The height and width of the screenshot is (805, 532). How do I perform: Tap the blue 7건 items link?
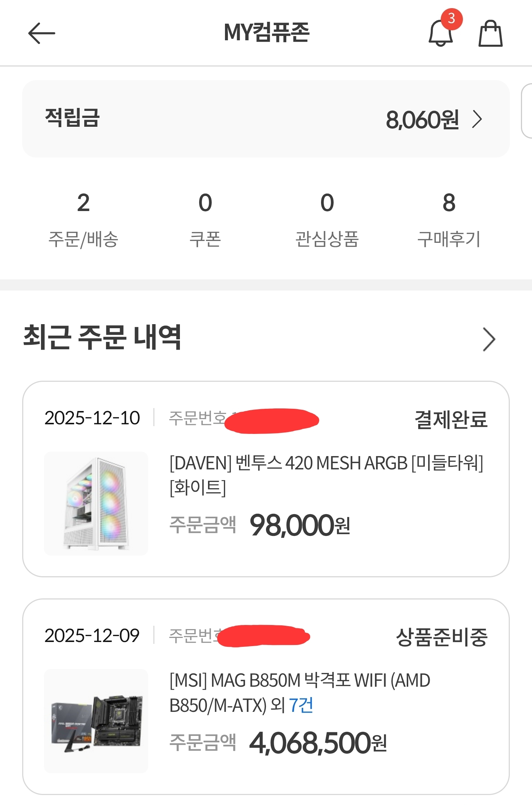coord(301,705)
